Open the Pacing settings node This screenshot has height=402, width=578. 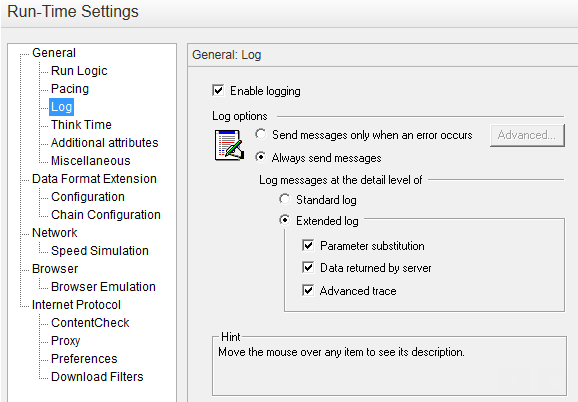70,88
